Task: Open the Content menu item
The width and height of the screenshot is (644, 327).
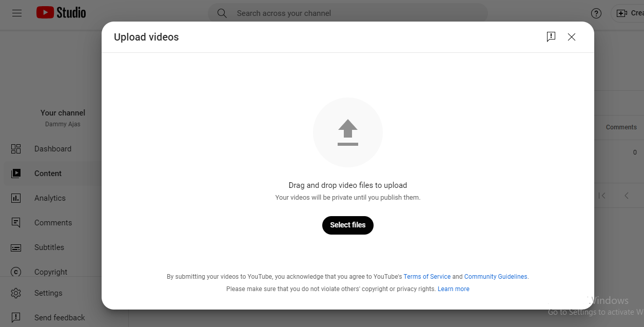Action: pos(48,174)
